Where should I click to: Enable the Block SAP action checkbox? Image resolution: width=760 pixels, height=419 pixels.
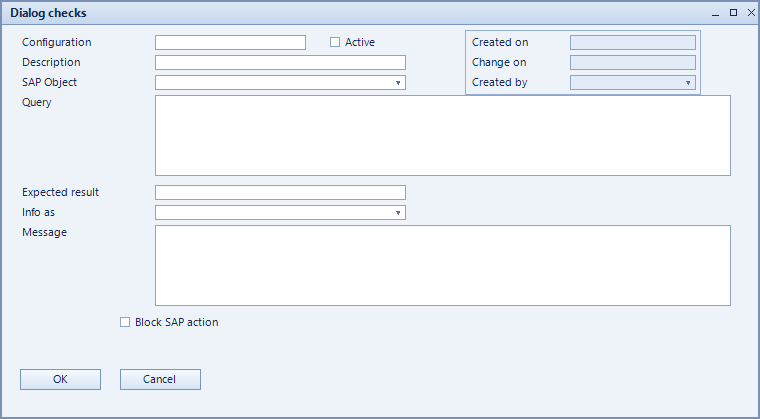coord(125,322)
